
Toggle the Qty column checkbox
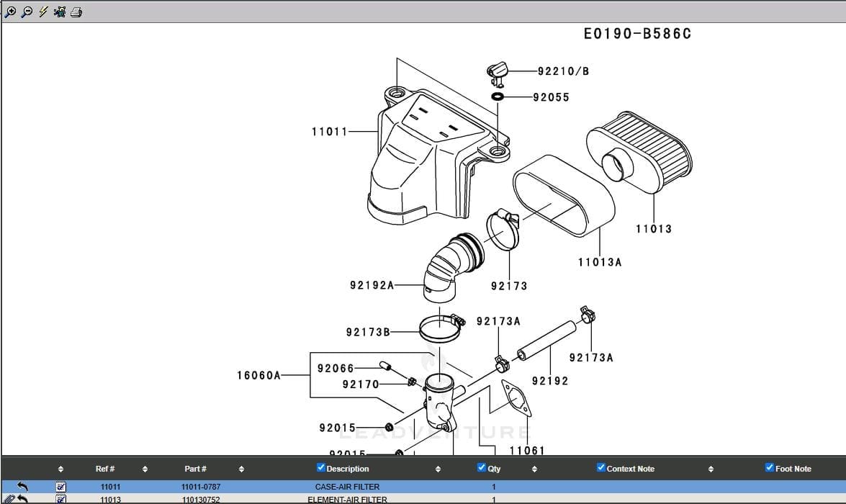click(482, 468)
